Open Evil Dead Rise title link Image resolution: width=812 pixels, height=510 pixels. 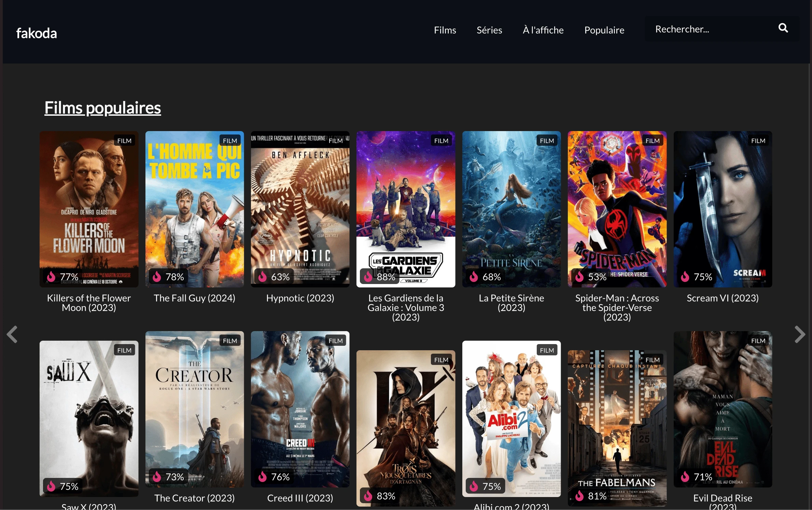723,501
